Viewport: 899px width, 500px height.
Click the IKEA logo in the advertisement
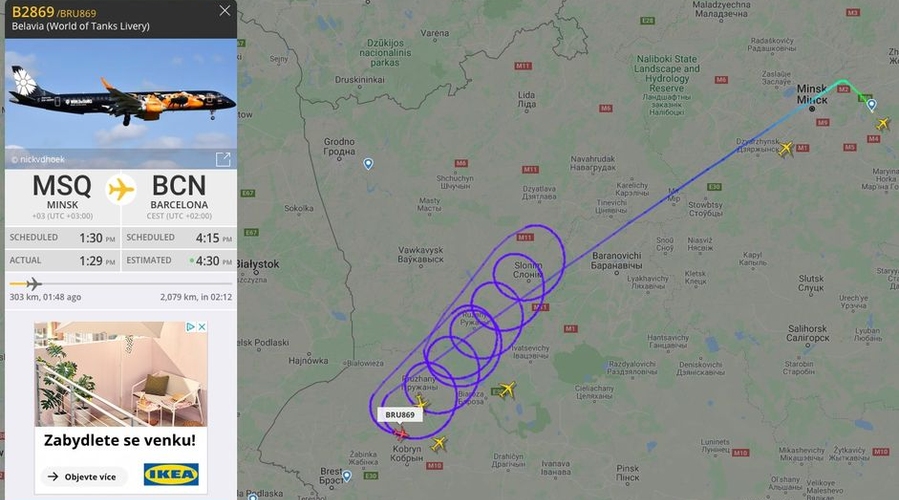[x=171, y=474]
